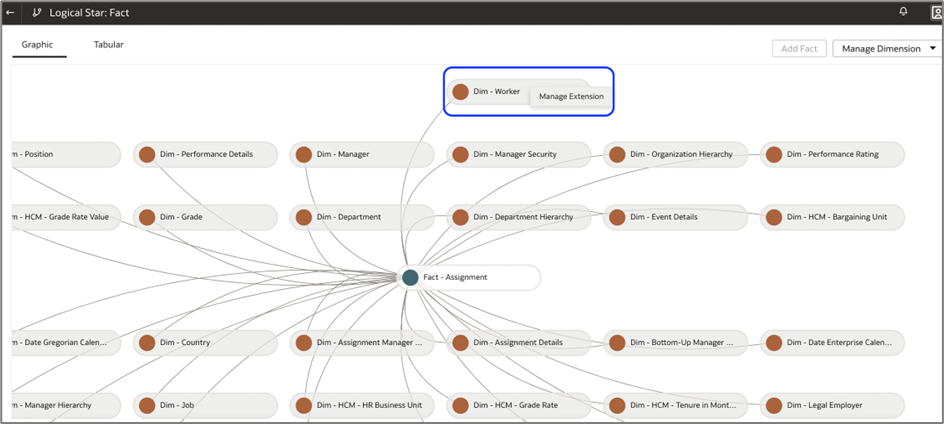
Task: Select the Dim - Bottom-Up Manager label
Action: coord(682,342)
